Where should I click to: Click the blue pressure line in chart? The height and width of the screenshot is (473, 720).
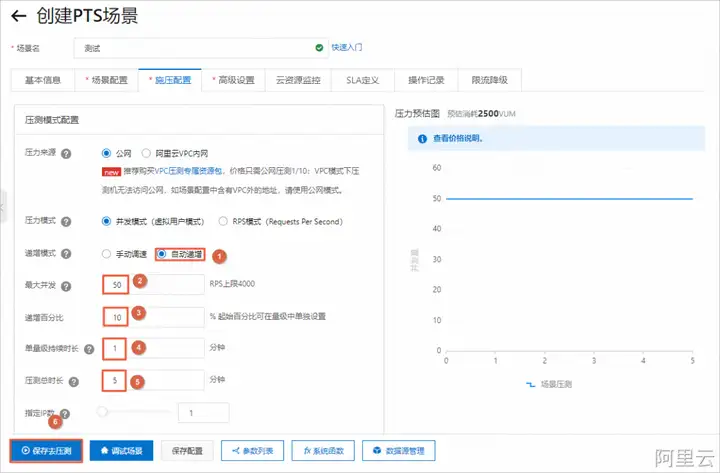click(569, 199)
